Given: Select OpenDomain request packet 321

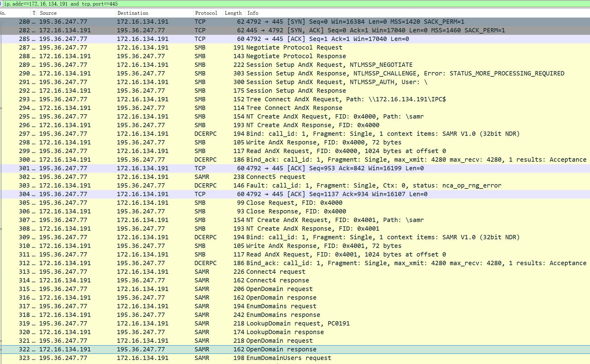Looking at the screenshot, I should pyautogui.click(x=295, y=341).
